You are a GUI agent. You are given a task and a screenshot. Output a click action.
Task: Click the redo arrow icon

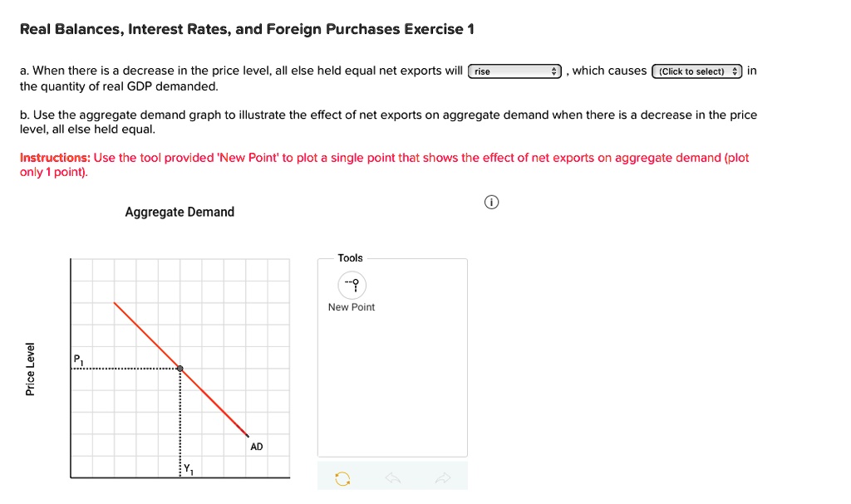pyautogui.click(x=444, y=477)
